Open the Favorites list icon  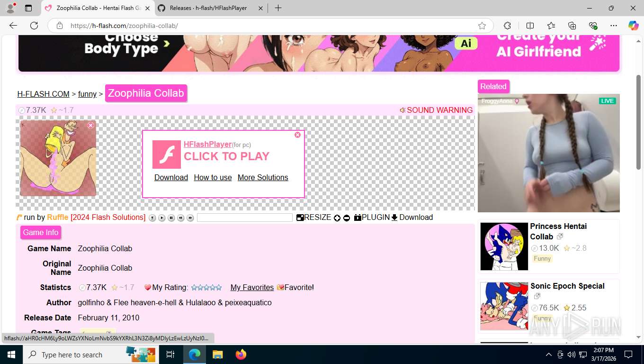pyautogui.click(x=551, y=26)
